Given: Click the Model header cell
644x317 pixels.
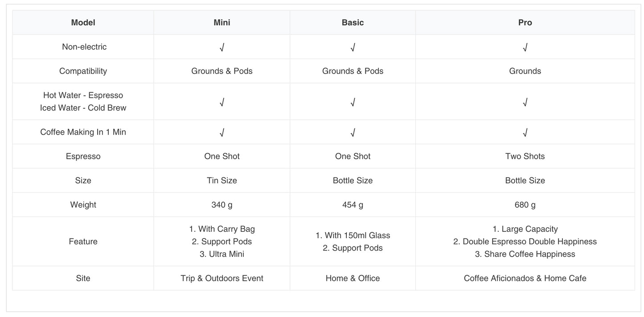Looking at the screenshot, I should point(83,23).
